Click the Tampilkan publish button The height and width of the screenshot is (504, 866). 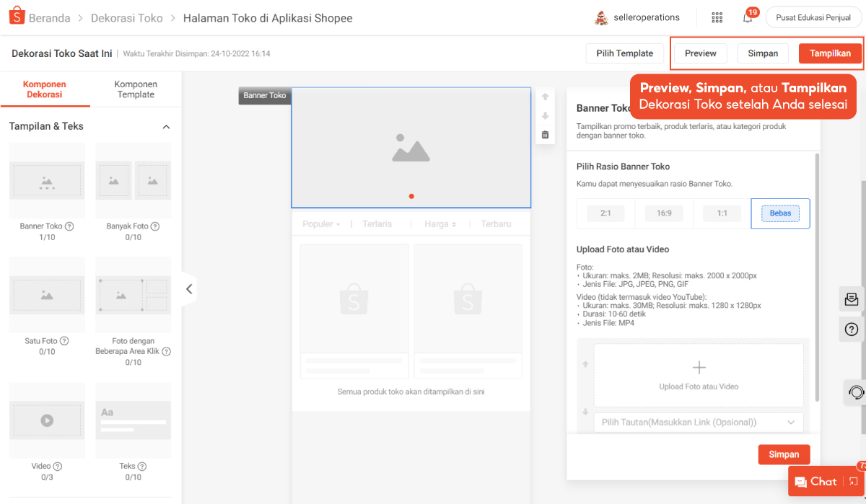[830, 53]
